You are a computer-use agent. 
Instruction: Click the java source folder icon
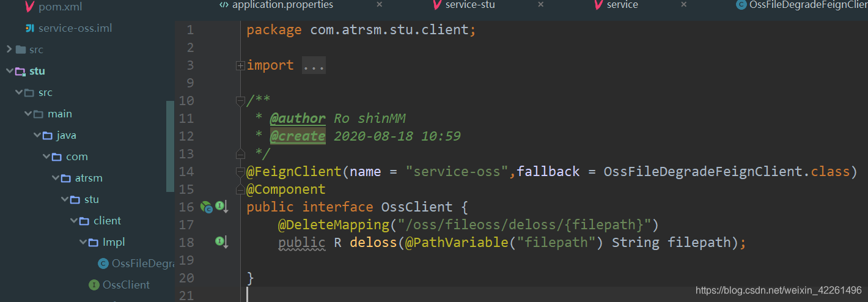(48, 135)
